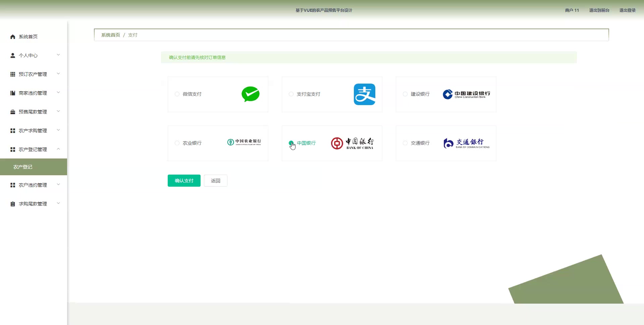Click the WeChat Pay logo
The image size is (644, 325).
tap(251, 94)
